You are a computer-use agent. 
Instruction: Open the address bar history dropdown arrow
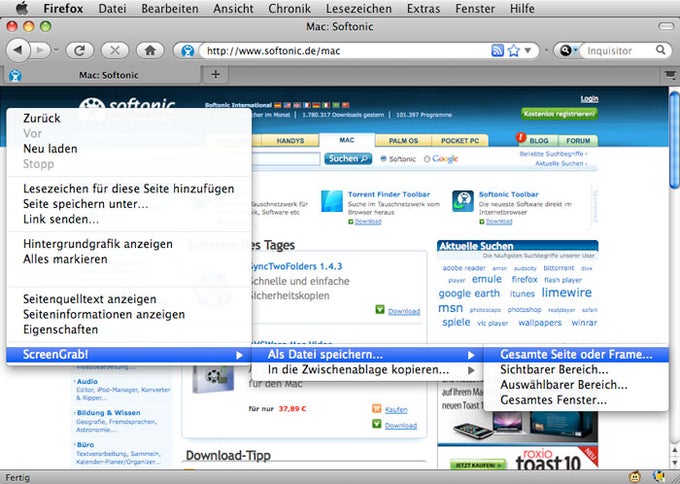pyautogui.click(x=528, y=50)
